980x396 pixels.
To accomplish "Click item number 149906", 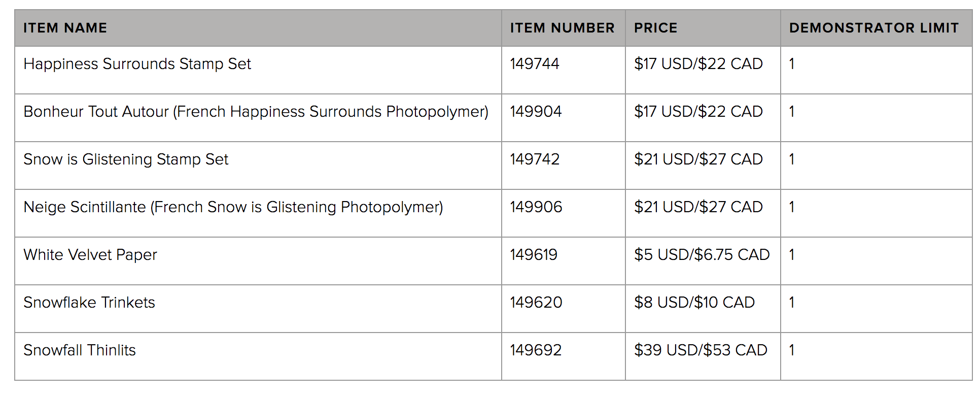I will click(536, 207).
